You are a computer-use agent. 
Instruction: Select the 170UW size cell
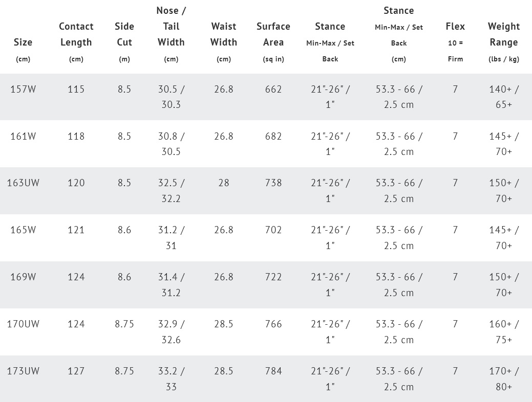(x=23, y=324)
